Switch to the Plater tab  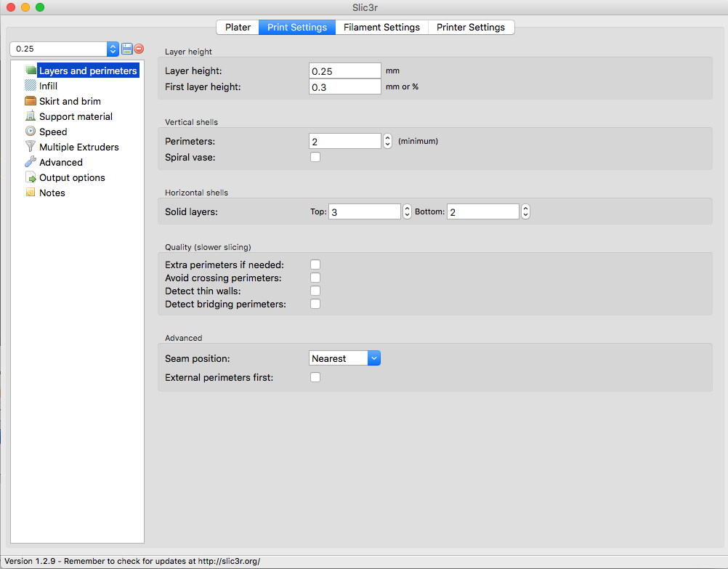[238, 27]
